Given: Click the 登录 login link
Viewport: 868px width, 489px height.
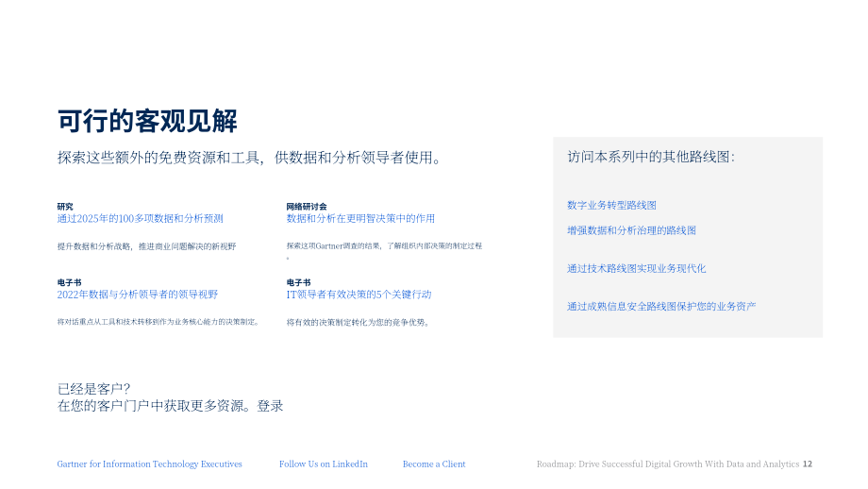Looking at the screenshot, I should pos(270,406).
